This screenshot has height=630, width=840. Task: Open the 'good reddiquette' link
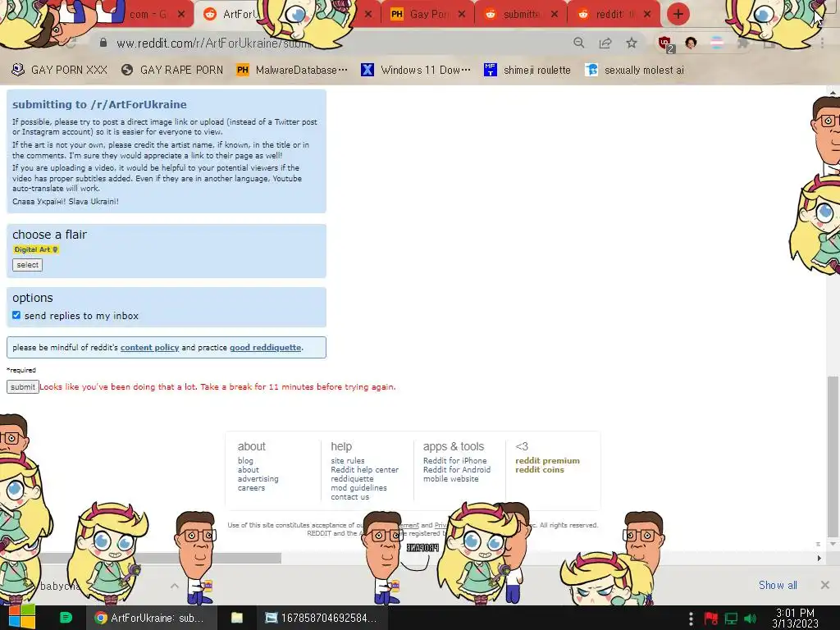265,347
